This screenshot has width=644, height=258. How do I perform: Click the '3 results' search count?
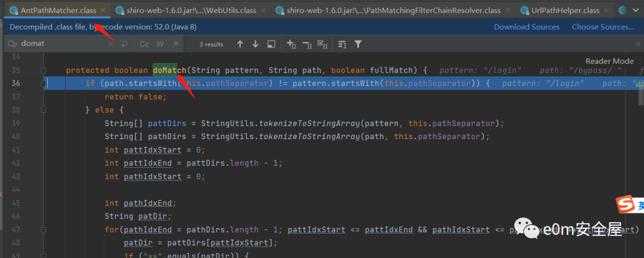point(211,44)
